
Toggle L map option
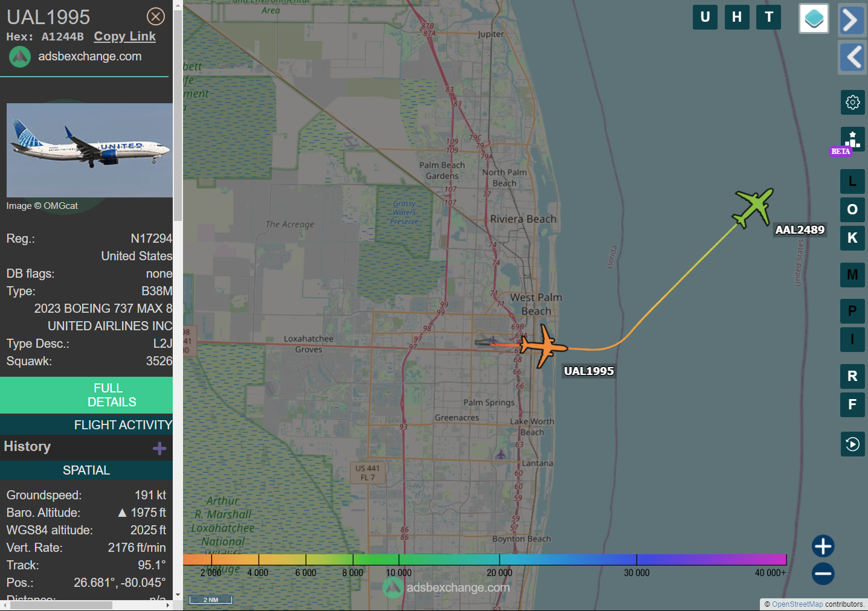852,181
